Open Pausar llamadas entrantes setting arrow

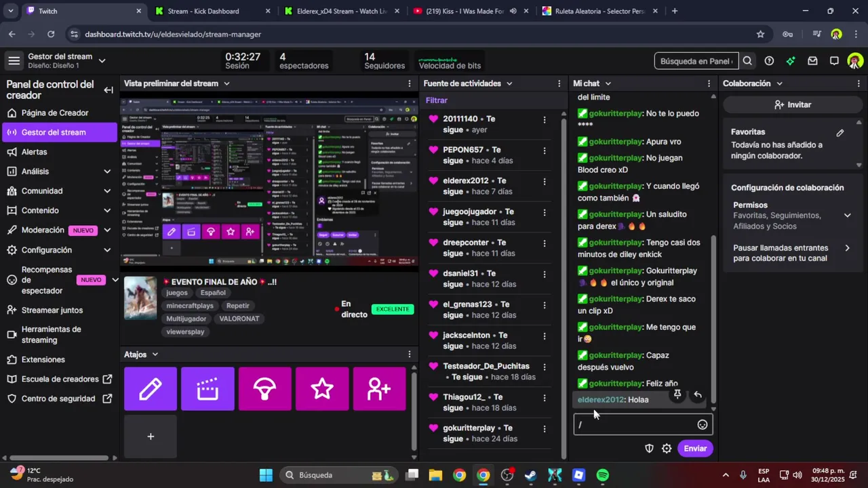tap(847, 248)
